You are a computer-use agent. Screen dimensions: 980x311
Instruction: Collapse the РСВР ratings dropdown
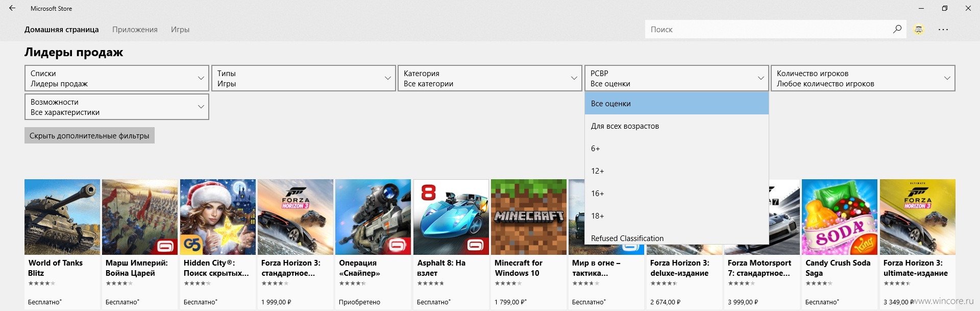click(x=677, y=78)
